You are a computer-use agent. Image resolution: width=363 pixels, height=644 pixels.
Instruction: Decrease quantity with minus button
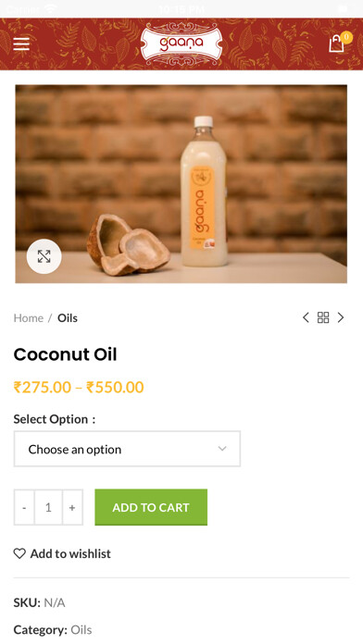coord(24,507)
